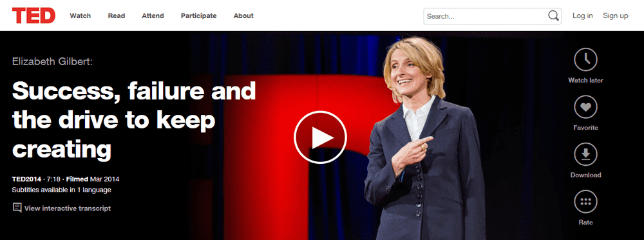Click the 'Download' label text
This screenshot has height=240, width=644.
(x=585, y=175)
